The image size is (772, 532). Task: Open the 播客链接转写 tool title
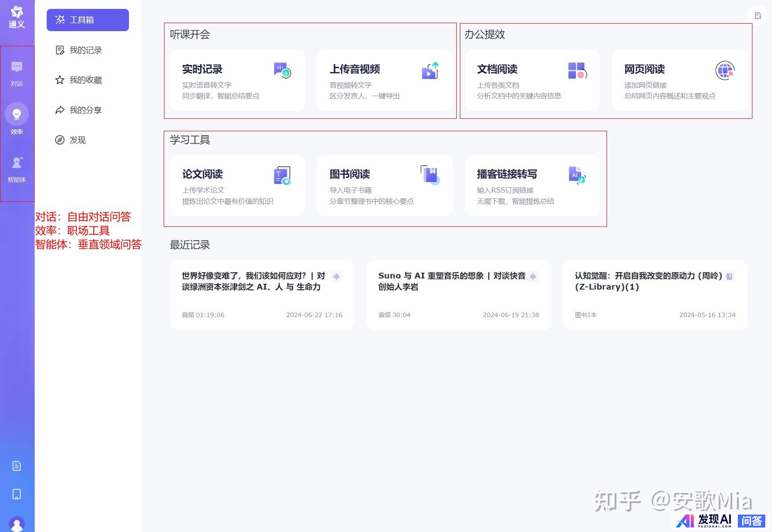(507, 174)
